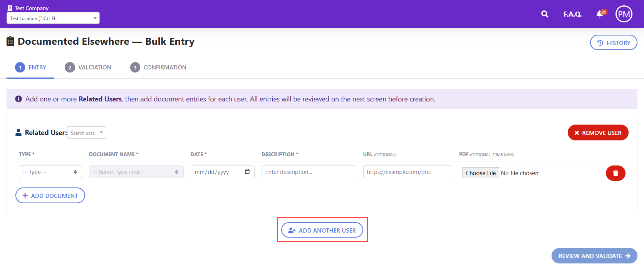Click the Add Document button
This screenshot has width=644, height=270.
(50, 196)
